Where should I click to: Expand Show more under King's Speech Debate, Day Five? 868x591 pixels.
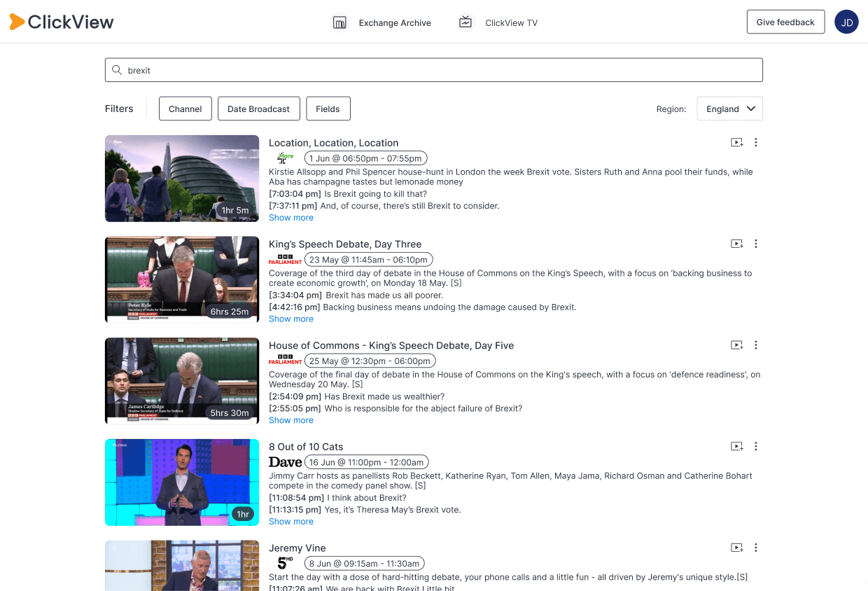coord(291,420)
